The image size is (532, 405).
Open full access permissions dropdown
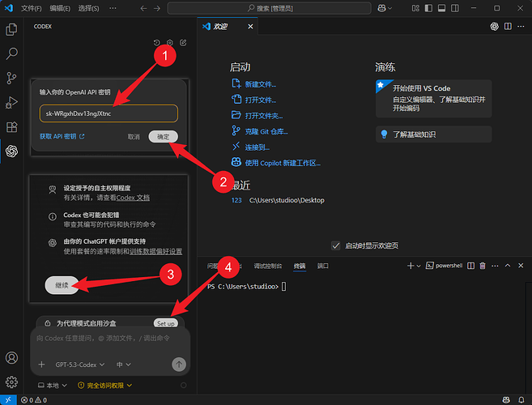coord(104,386)
